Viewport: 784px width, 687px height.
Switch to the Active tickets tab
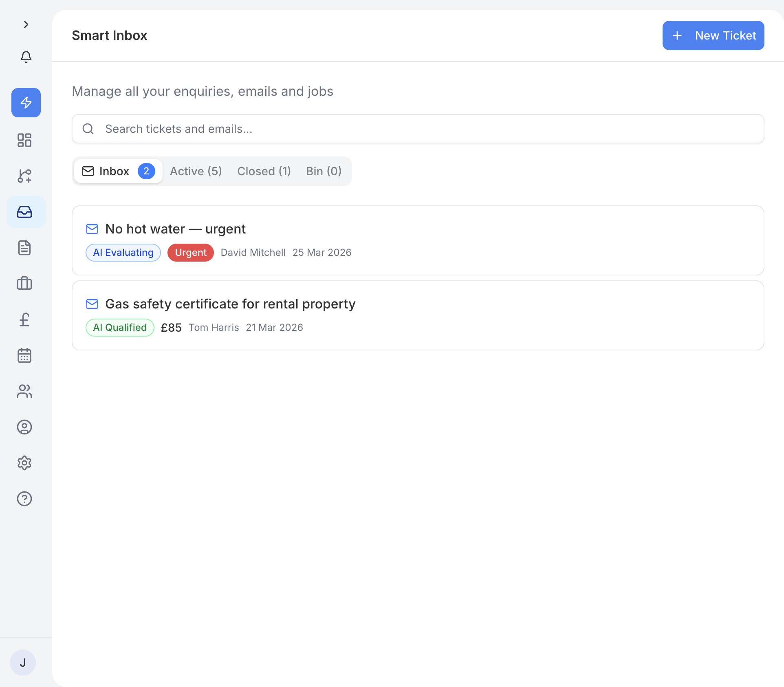click(x=196, y=171)
